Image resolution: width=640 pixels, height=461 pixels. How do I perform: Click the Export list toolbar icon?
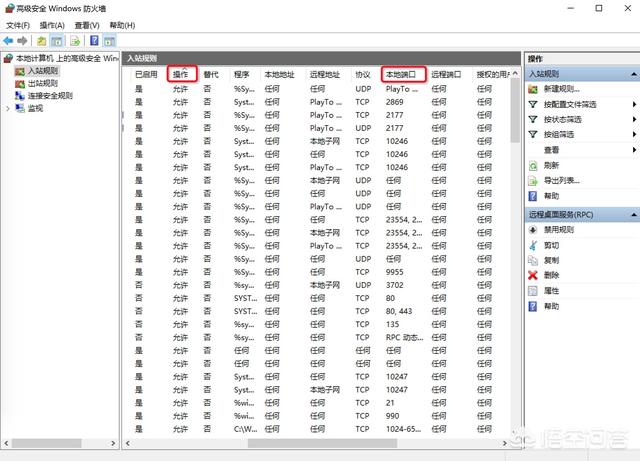click(x=75, y=41)
